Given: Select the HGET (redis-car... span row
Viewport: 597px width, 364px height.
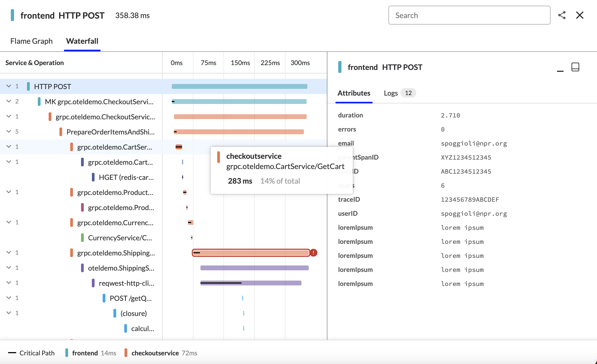Looking at the screenshot, I should [126, 177].
